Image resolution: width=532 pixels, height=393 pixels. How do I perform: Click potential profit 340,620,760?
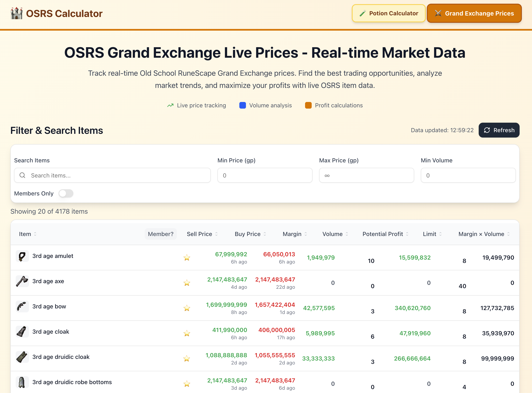413,308
